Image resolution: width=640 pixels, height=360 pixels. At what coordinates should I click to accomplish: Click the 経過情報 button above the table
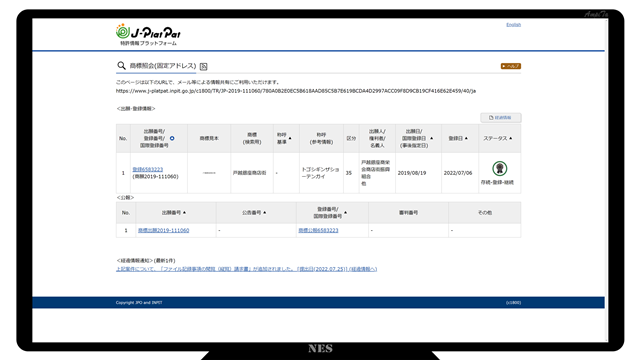(501, 118)
